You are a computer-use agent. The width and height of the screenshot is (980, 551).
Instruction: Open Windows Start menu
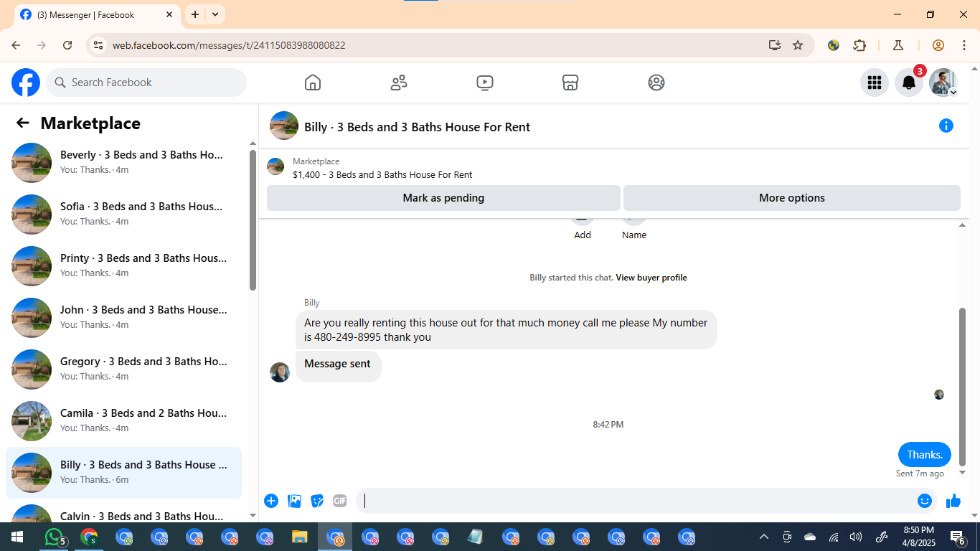(x=17, y=537)
